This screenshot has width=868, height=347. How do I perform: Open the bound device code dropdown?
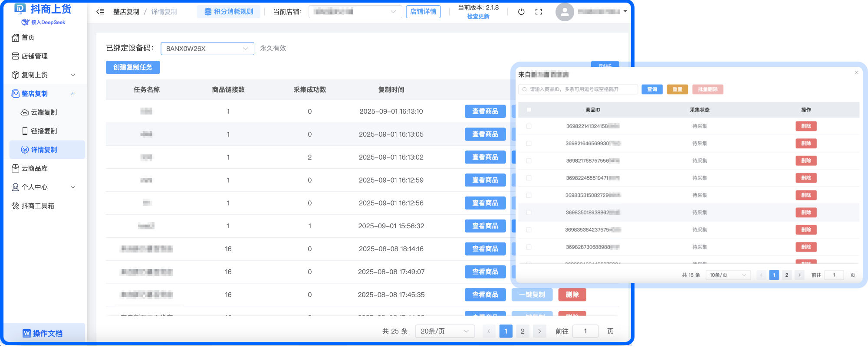click(x=207, y=49)
